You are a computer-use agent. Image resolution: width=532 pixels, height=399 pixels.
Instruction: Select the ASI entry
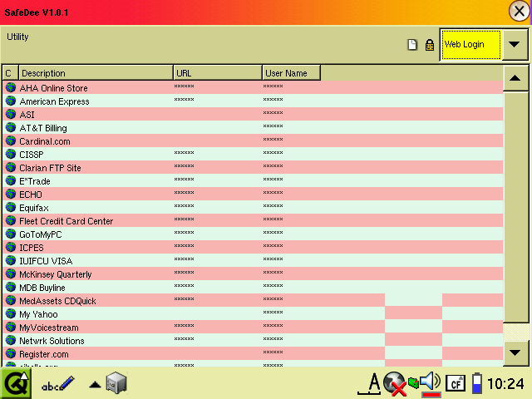(x=253, y=114)
